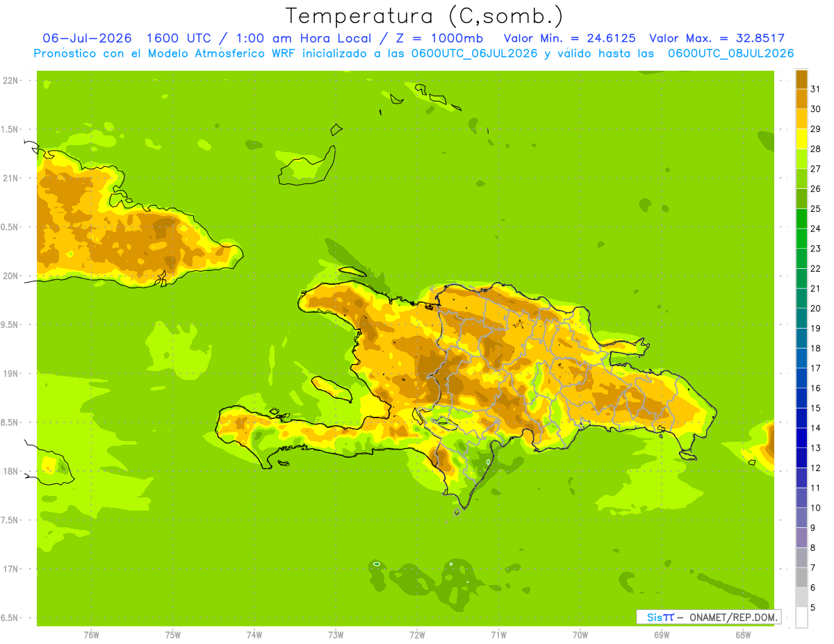Click the legend swatch between 28 and 29
Screen dimensions: 834x644
801,138
